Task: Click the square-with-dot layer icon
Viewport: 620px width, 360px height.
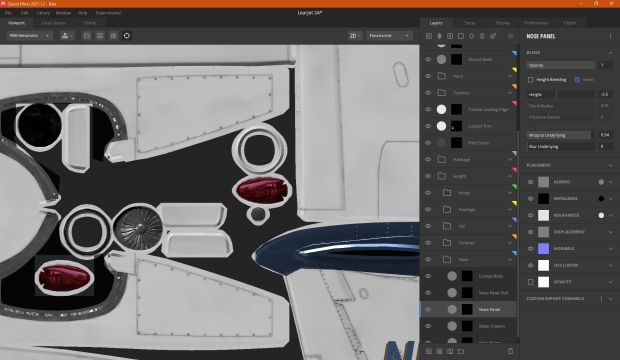Action: tap(450, 36)
